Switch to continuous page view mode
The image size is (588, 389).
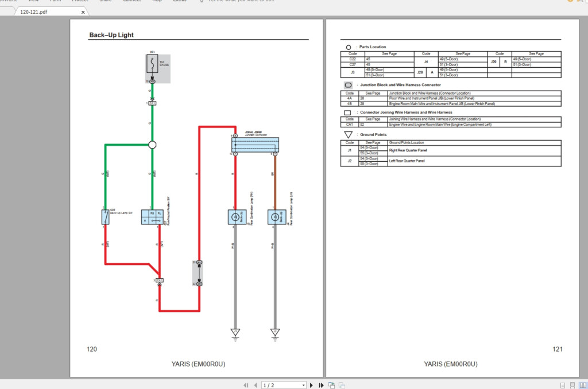tap(572, 385)
